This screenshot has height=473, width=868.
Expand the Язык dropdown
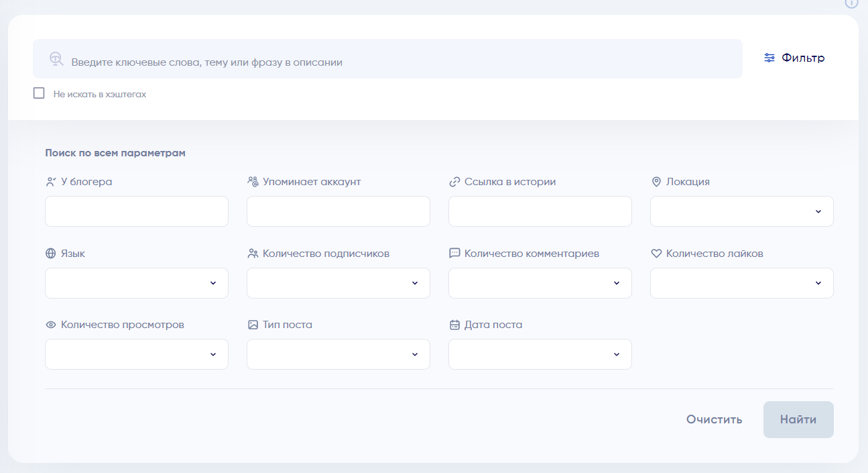tap(137, 283)
